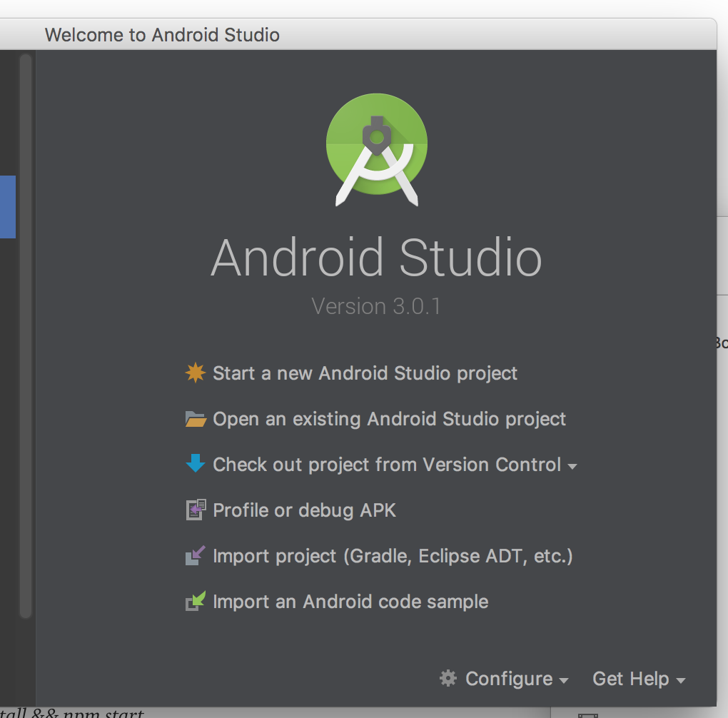Image resolution: width=728 pixels, height=718 pixels.
Task: Start a new Android Studio project
Action: point(364,373)
